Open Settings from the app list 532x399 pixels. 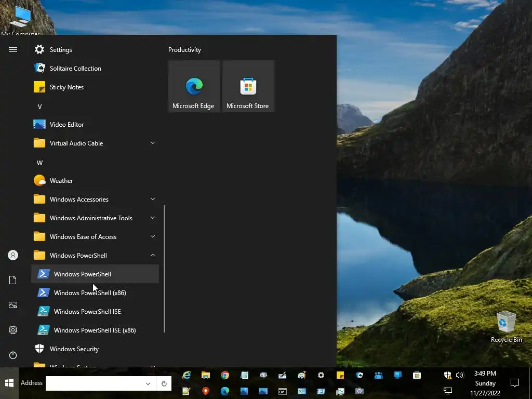95,49
